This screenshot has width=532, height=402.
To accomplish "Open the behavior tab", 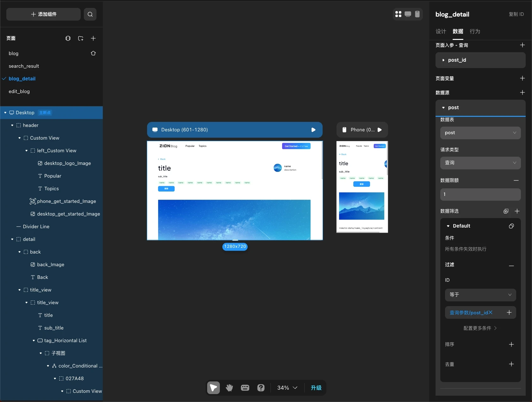I will click(x=475, y=31).
